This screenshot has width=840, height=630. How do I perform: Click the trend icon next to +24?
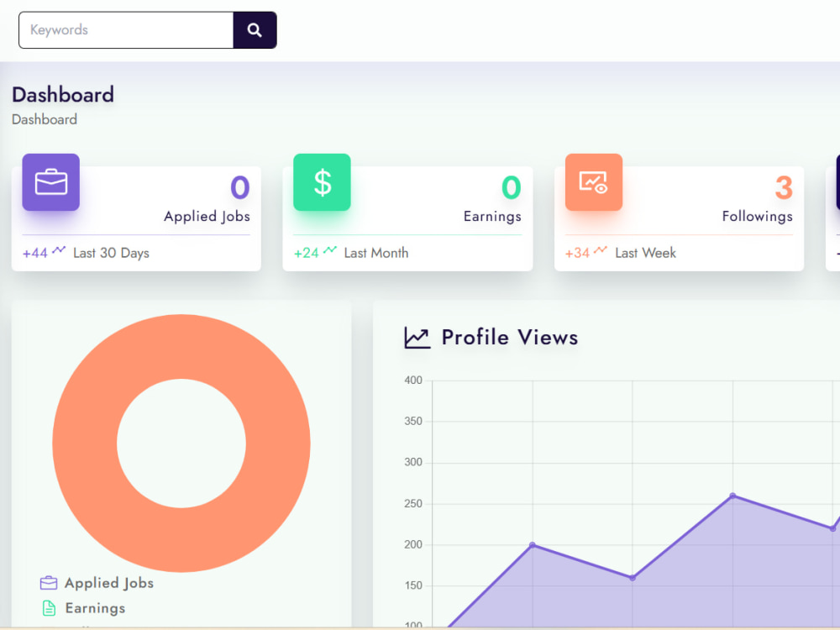click(x=330, y=249)
